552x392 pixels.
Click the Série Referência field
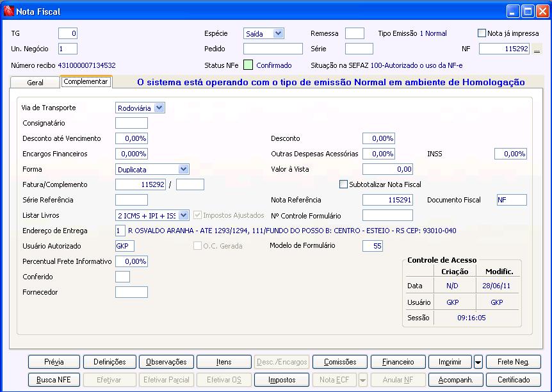[131, 200]
